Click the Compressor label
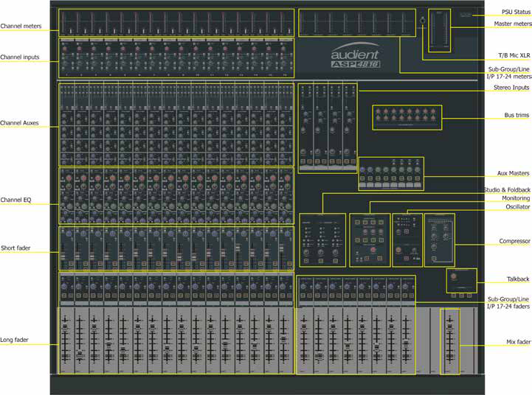 [x=514, y=241]
